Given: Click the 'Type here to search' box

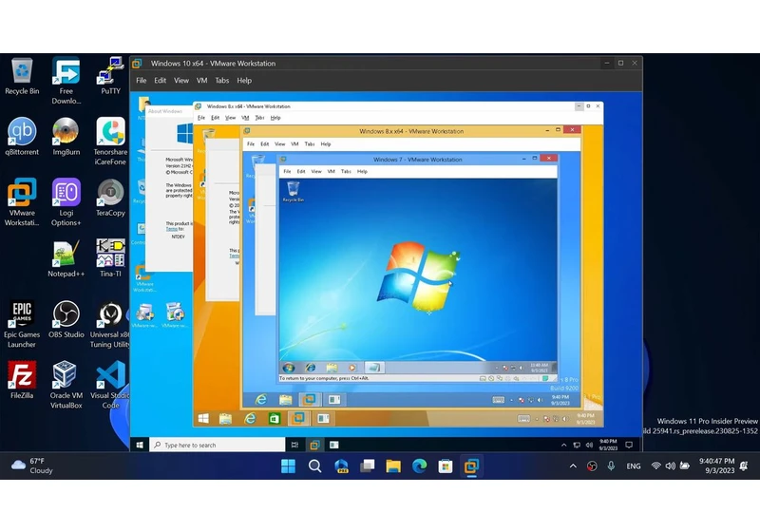Looking at the screenshot, I should [x=218, y=445].
